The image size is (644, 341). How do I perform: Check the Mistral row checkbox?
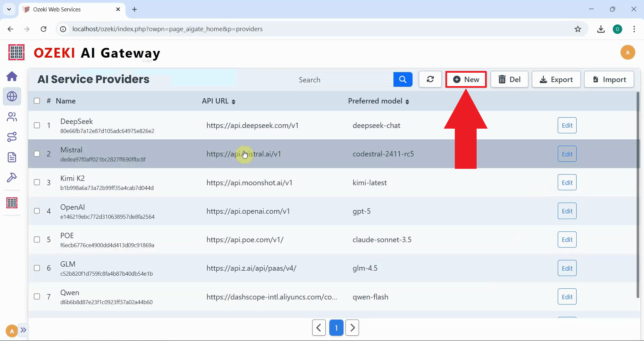coord(37,154)
